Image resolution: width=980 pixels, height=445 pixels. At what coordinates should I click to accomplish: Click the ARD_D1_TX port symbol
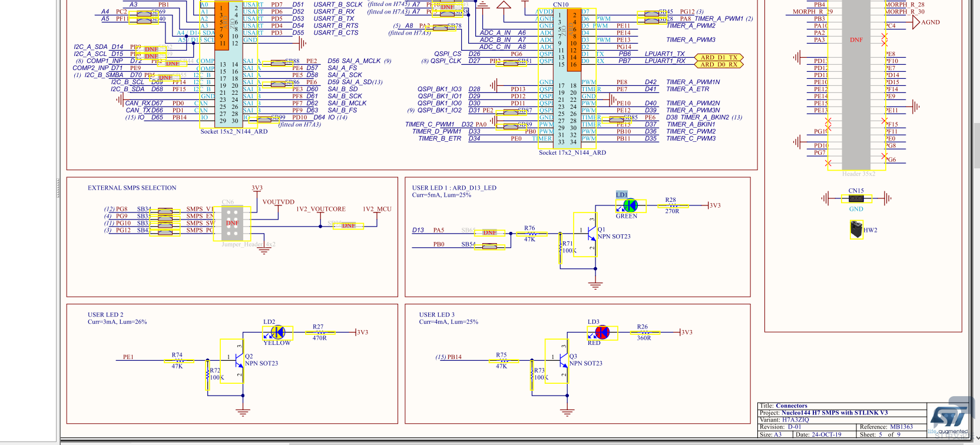click(719, 58)
